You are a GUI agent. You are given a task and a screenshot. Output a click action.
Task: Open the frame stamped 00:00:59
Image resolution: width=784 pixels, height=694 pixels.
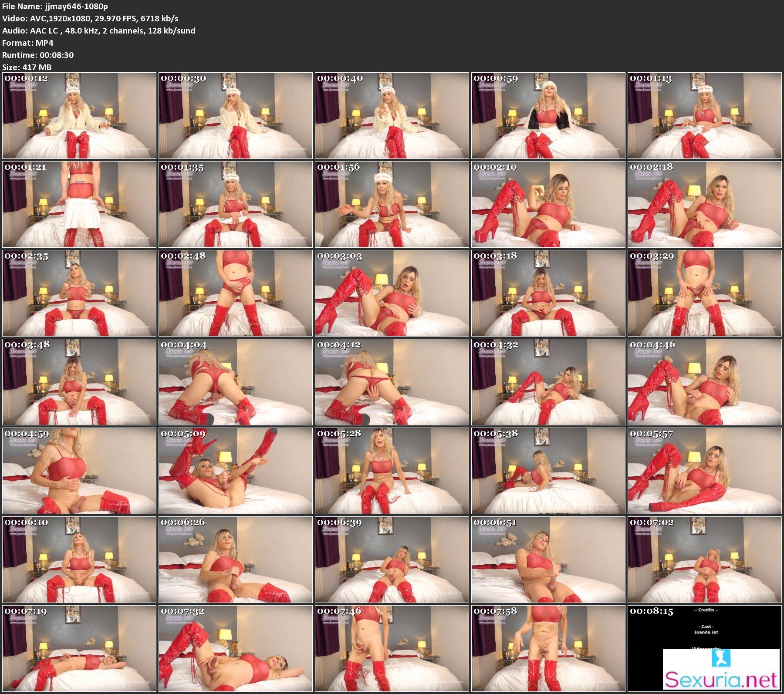[548, 115]
